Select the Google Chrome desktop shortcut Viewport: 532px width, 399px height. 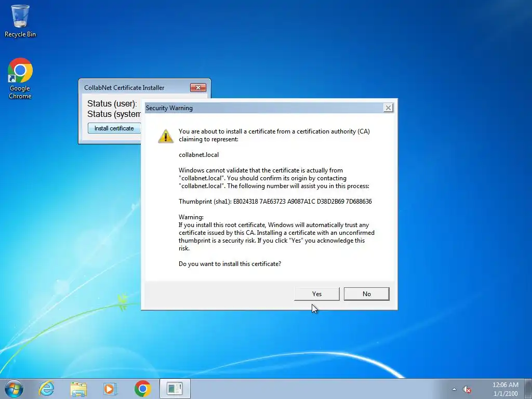[x=20, y=78]
